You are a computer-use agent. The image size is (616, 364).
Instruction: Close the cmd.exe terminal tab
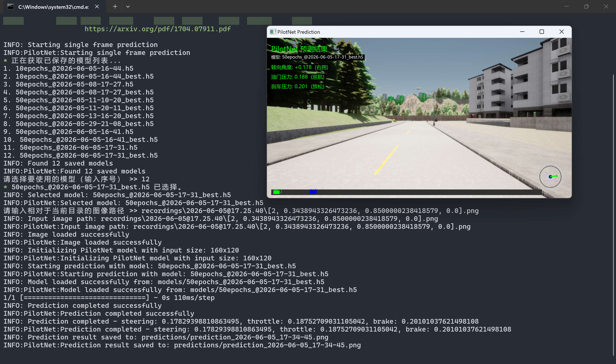(97, 7)
